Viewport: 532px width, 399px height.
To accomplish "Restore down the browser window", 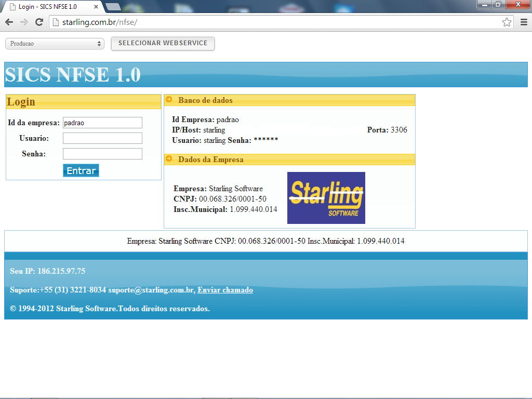I will pyautogui.click(x=498, y=4).
